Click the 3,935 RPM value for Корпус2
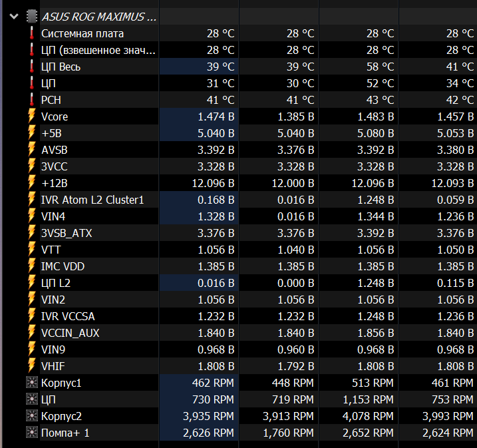The width and height of the screenshot is (477, 448). point(208,416)
